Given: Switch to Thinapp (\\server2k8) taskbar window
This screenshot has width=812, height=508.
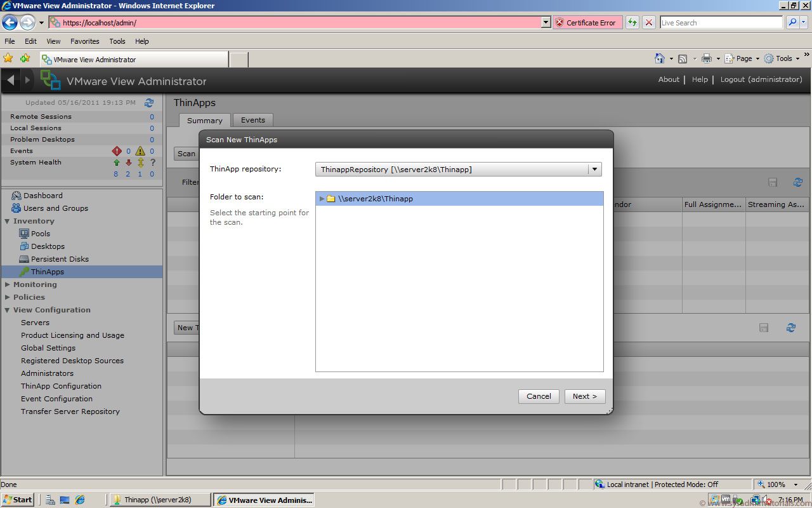Looking at the screenshot, I should click(x=160, y=500).
